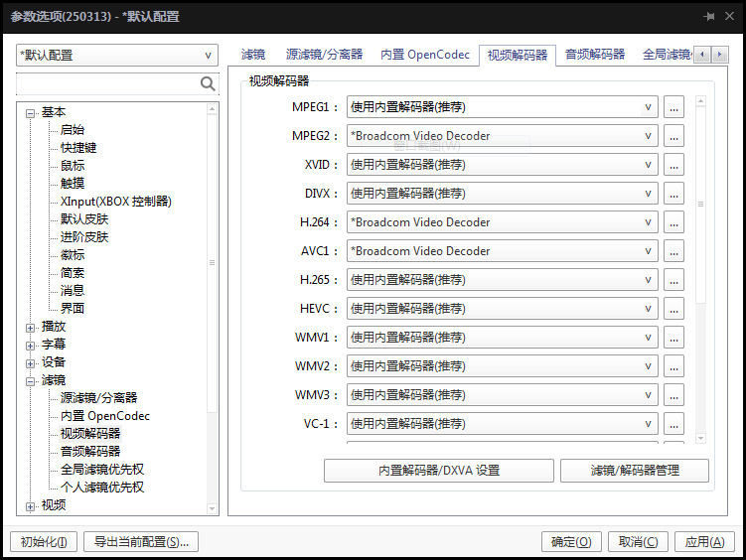Screen dimensions: 746x560
Task: Click tree panel scrollbar down arrow
Action: click(213, 508)
